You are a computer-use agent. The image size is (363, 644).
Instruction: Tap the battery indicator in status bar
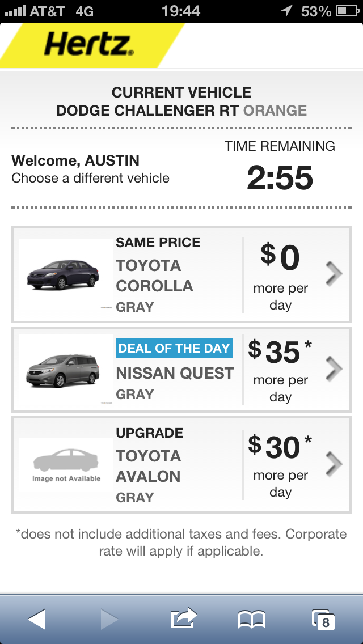[348, 11]
